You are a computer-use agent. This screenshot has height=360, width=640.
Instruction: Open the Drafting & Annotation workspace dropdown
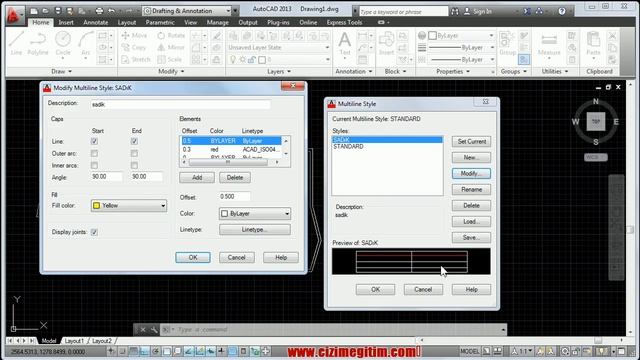pos(187,11)
